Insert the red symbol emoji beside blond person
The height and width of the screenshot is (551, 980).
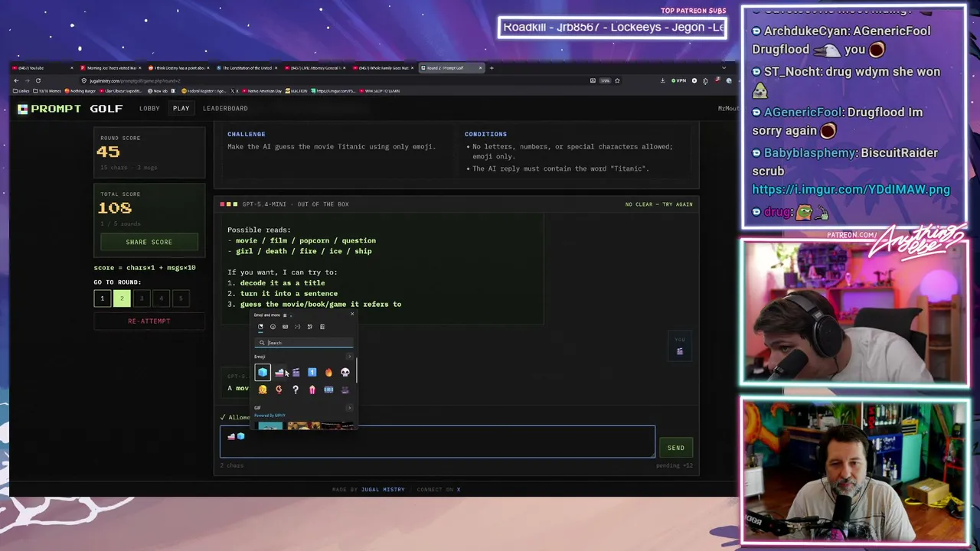click(279, 390)
